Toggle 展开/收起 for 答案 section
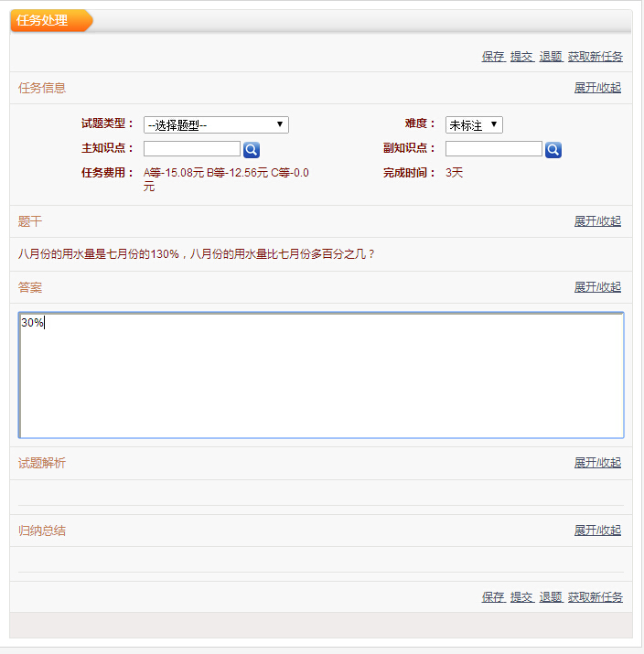The width and height of the screenshot is (644, 654). pyautogui.click(x=597, y=287)
